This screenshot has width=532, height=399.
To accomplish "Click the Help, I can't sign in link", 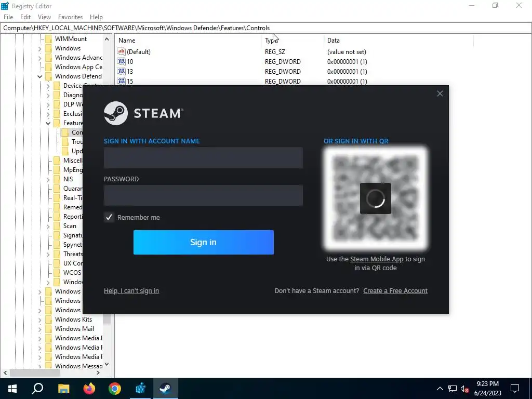I will click(131, 291).
